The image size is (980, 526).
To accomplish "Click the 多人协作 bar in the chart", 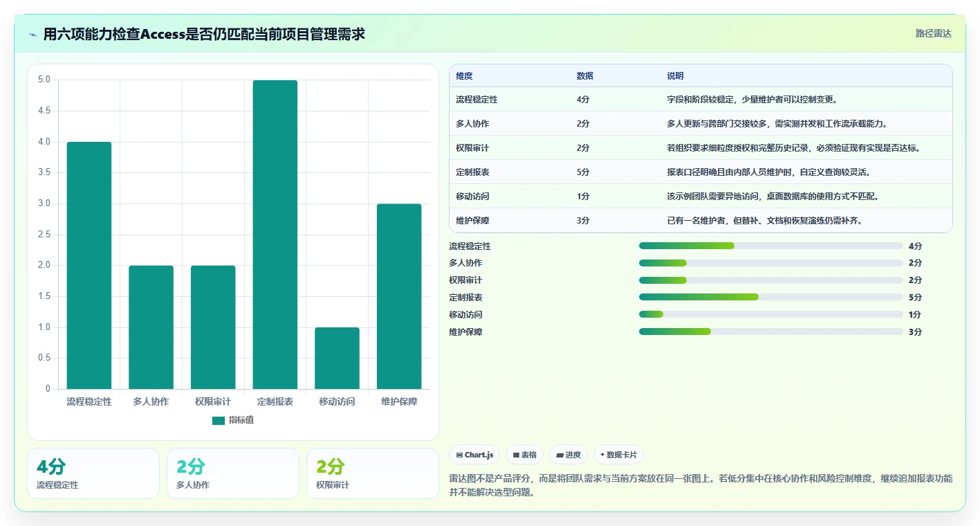I will pos(151,327).
